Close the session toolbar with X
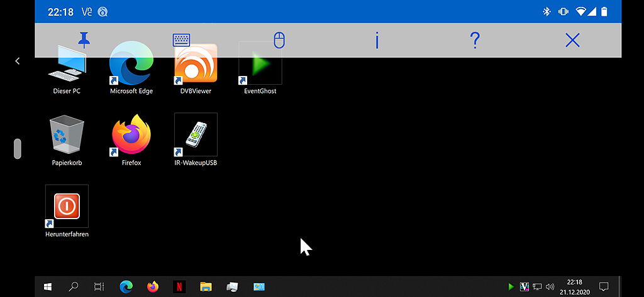Viewport: 644px width, 297px height. click(x=572, y=41)
